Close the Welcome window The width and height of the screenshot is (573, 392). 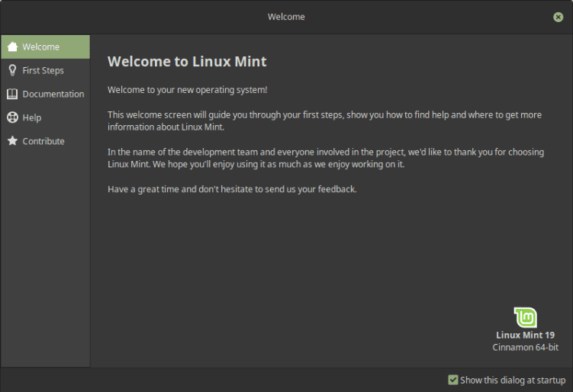[558, 17]
